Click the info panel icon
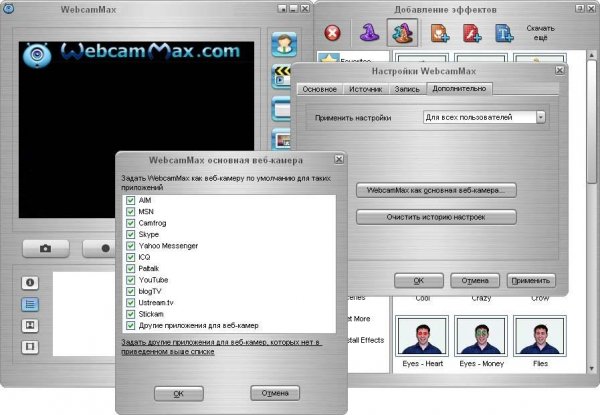The height and width of the screenshot is (415, 600). [x=30, y=283]
